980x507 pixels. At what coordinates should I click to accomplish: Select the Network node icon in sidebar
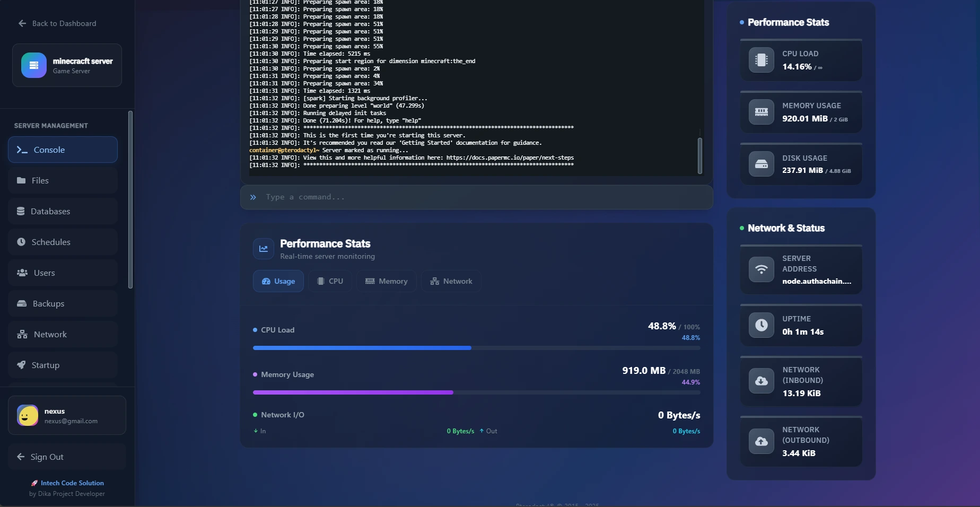tap(22, 334)
